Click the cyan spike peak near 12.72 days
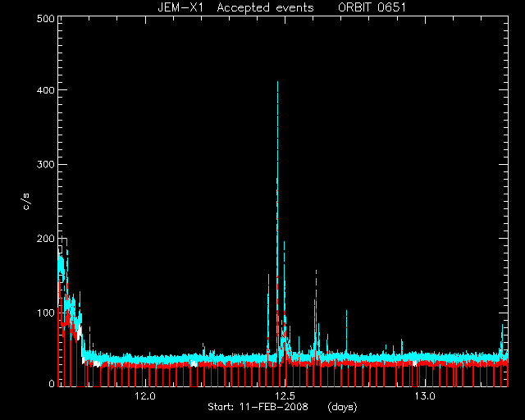The width and height of the screenshot is (525, 420). coord(346,312)
